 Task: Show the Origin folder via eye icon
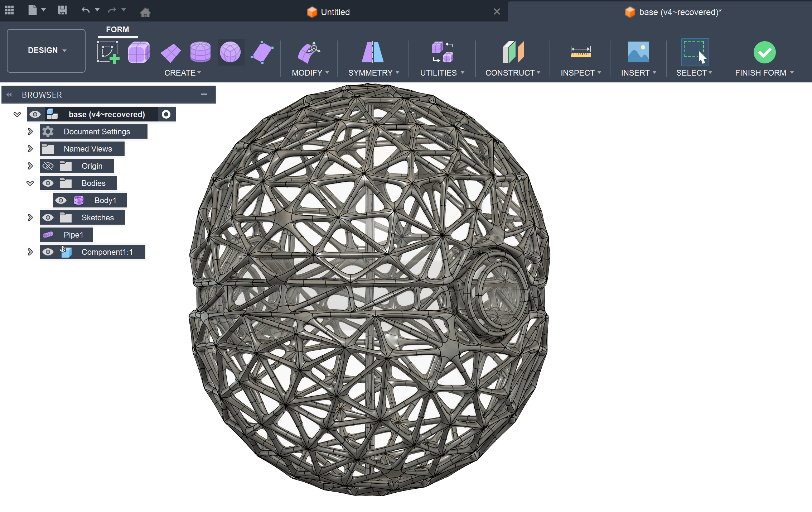pyautogui.click(x=48, y=166)
